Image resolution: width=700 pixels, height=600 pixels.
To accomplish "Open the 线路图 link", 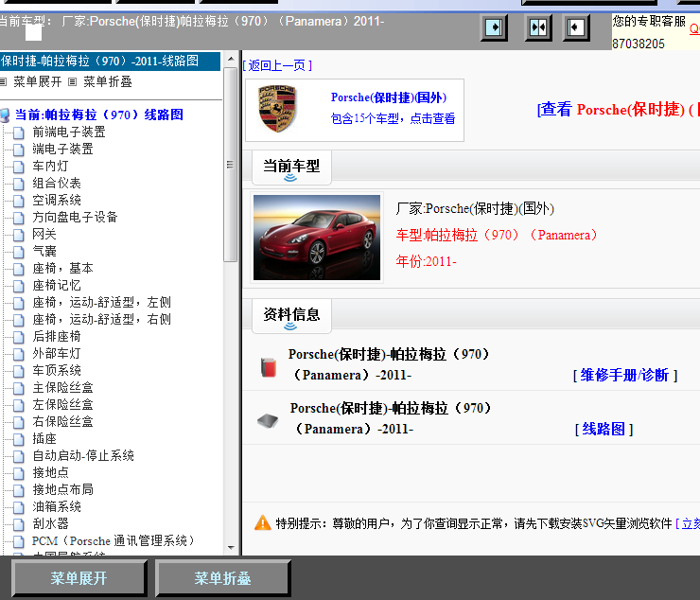I will [x=604, y=429].
